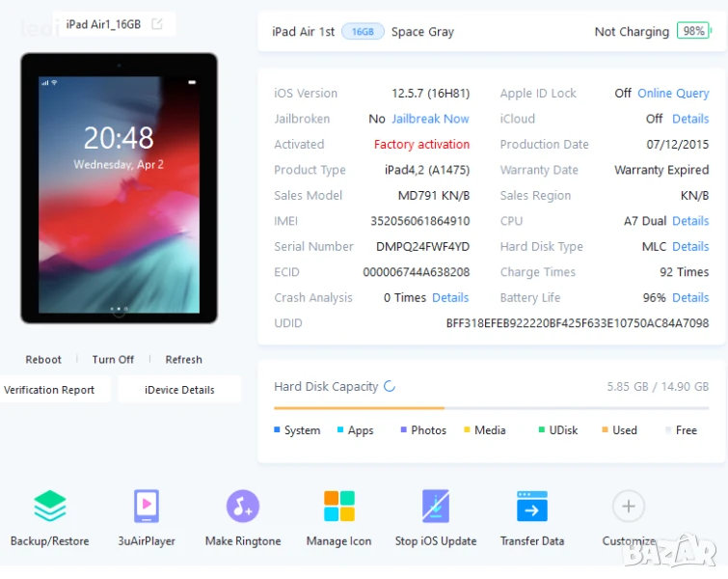Open the Make Ringtone tool
The height and width of the screenshot is (579, 728).
(243, 507)
